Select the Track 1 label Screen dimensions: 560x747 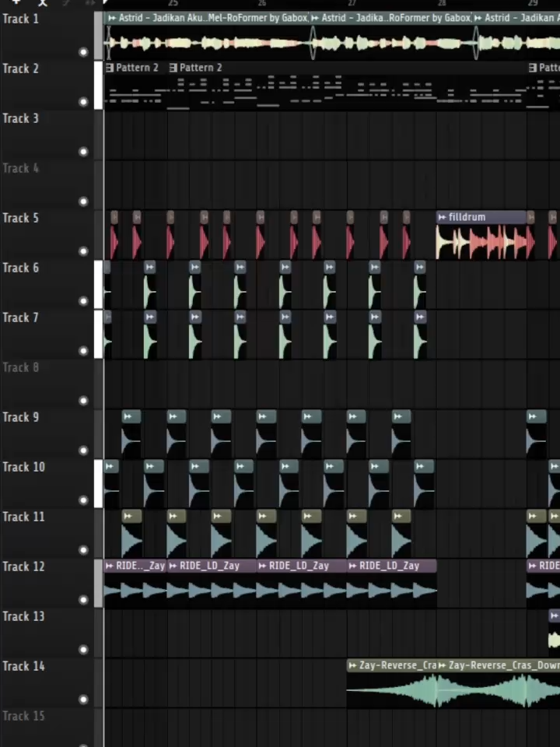[20, 19]
